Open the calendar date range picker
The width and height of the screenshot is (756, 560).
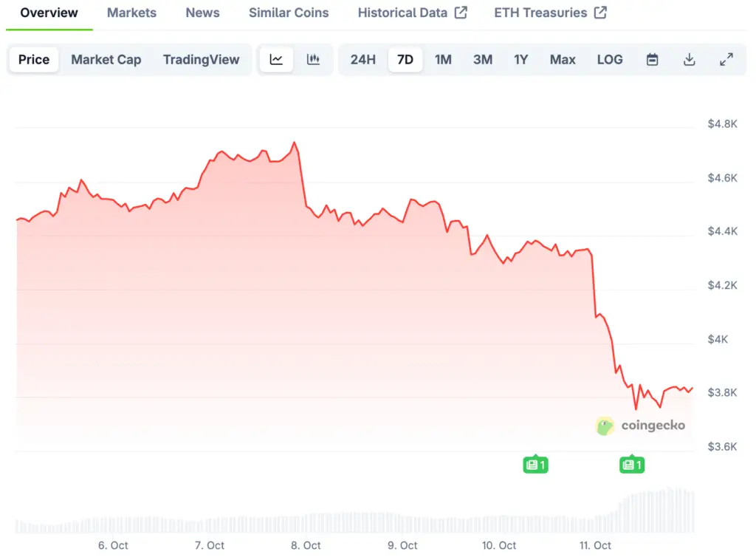tap(652, 60)
